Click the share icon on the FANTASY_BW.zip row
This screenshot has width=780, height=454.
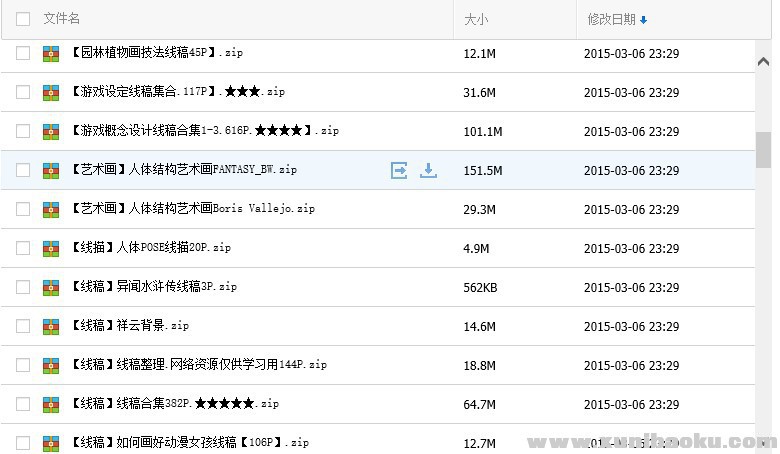click(x=399, y=170)
